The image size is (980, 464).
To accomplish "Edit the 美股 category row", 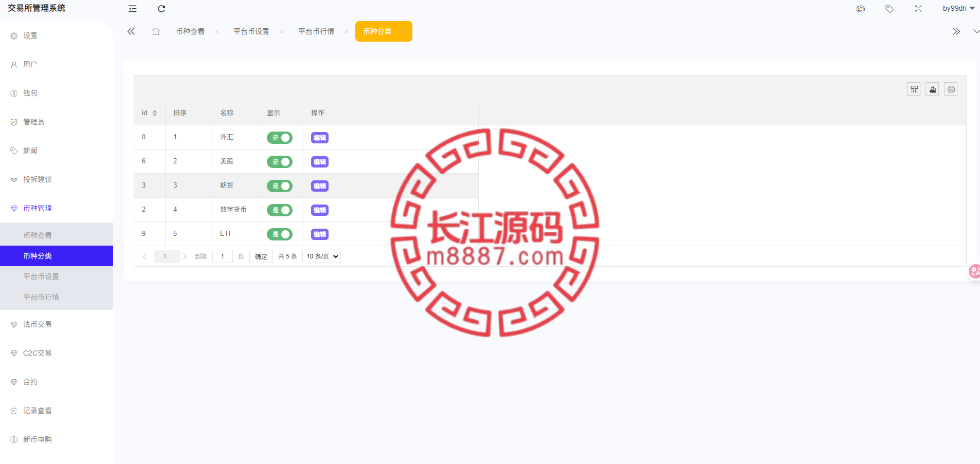I will (320, 162).
